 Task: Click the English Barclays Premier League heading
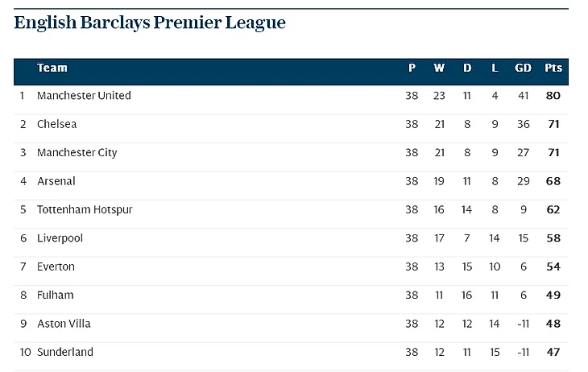point(150,23)
